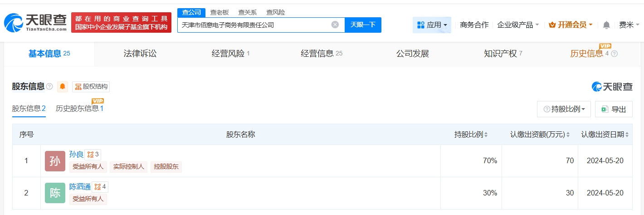Open shareholder 孙良's profile link
Image resolution: width=644 pixels, height=215 pixels.
click(x=76, y=155)
